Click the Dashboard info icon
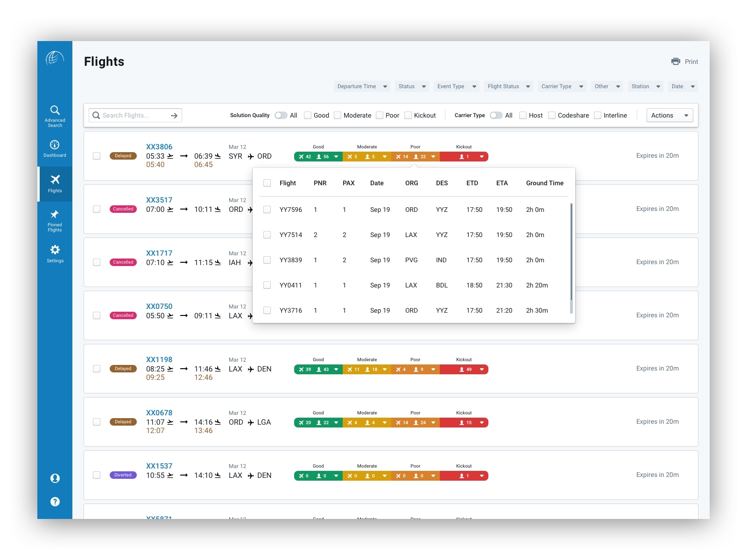 coord(55,144)
